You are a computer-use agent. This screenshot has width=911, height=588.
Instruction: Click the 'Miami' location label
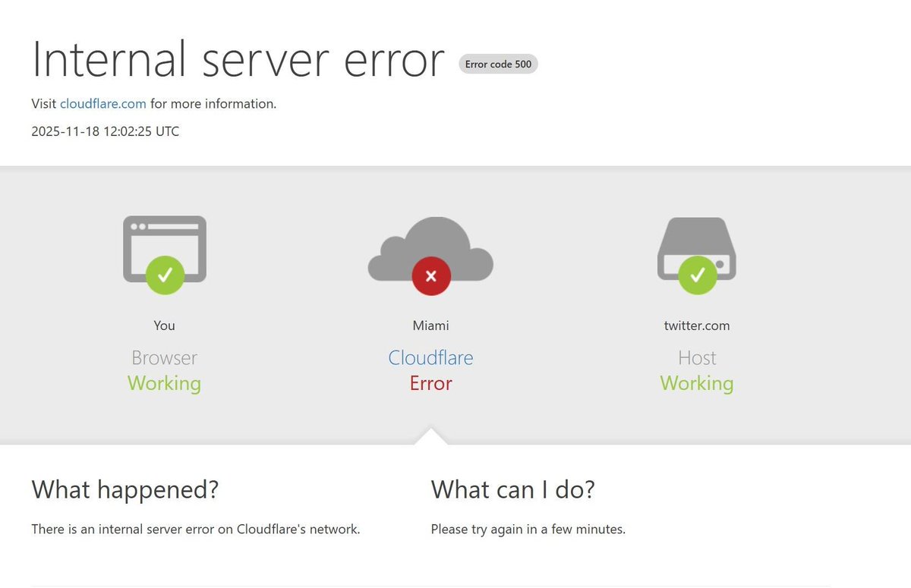pyautogui.click(x=430, y=325)
